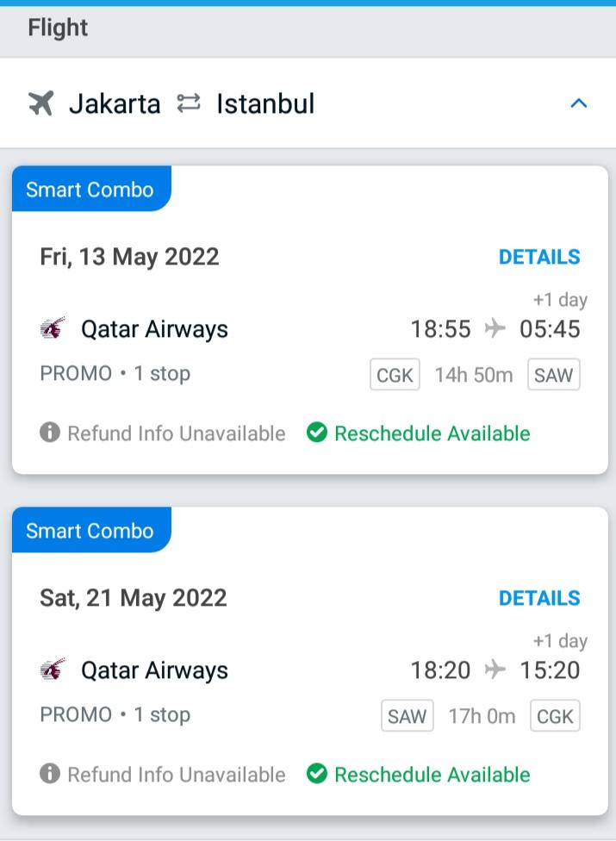Open DETAILS for the 21 May flight
The image size is (616, 841).
point(539,598)
